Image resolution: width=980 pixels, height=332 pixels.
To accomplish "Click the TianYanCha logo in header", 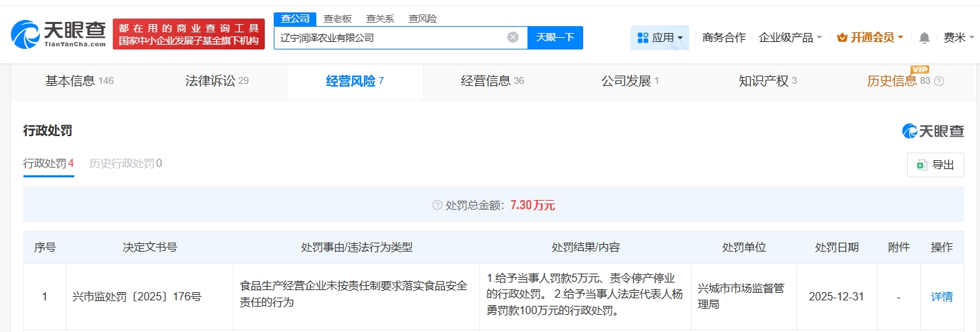I will coord(59,34).
